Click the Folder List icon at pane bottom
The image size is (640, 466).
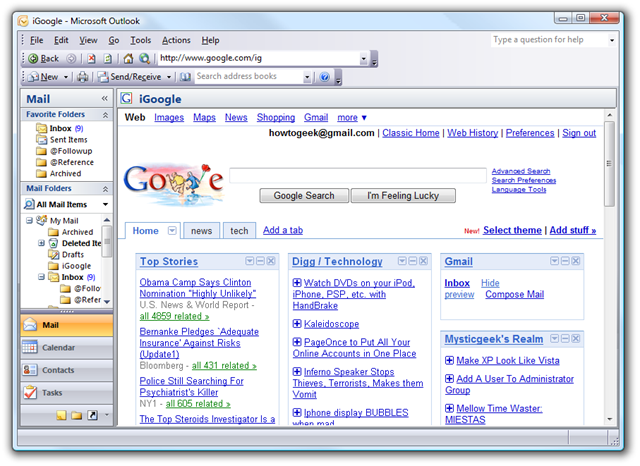point(76,415)
